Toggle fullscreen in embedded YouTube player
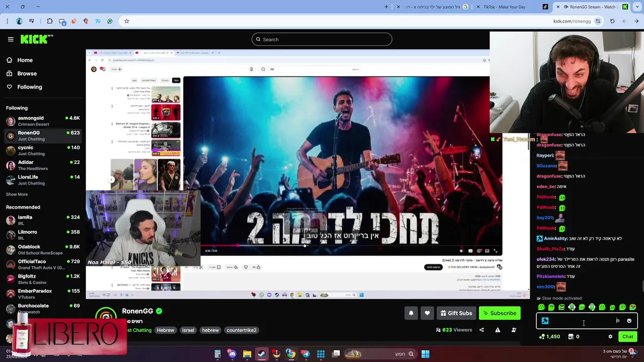The image size is (644, 362). pyautogui.click(x=495, y=250)
